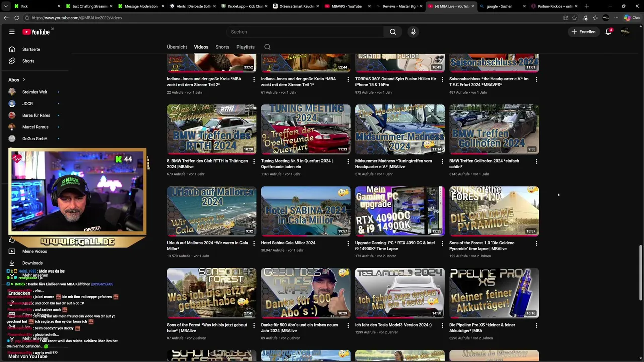Click the browser reload button

pyautogui.click(x=16, y=18)
